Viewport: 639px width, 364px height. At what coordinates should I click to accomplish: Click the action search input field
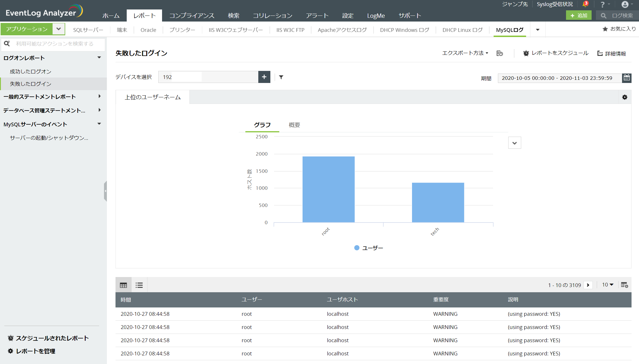[55, 44]
